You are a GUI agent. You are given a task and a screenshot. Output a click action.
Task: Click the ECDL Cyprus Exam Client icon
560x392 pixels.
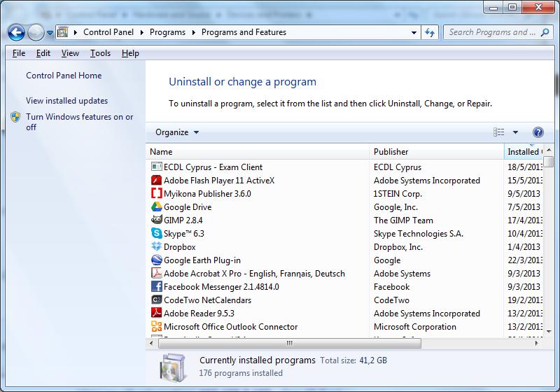pyautogui.click(x=156, y=167)
